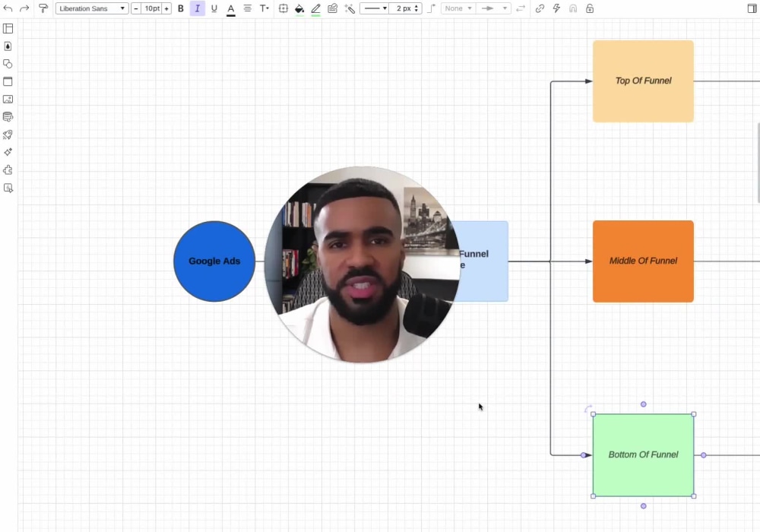Increase font size with plus button
Image resolution: width=760 pixels, height=532 pixels.
click(x=166, y=8)
